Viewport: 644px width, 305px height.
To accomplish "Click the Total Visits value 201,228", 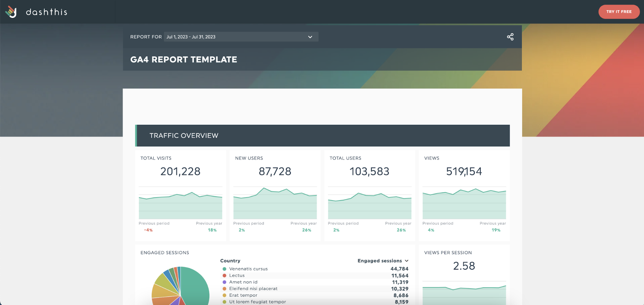I will point(180,171).
